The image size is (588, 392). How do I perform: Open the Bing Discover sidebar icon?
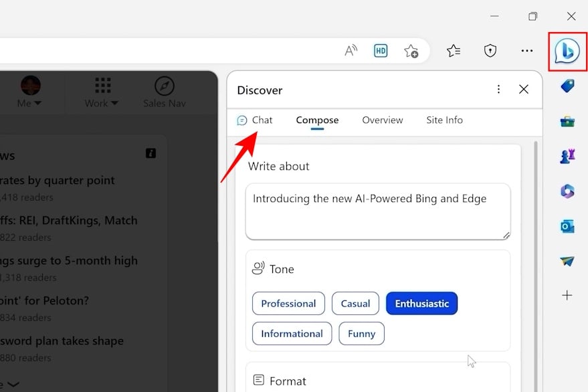[x=567, y=51]
